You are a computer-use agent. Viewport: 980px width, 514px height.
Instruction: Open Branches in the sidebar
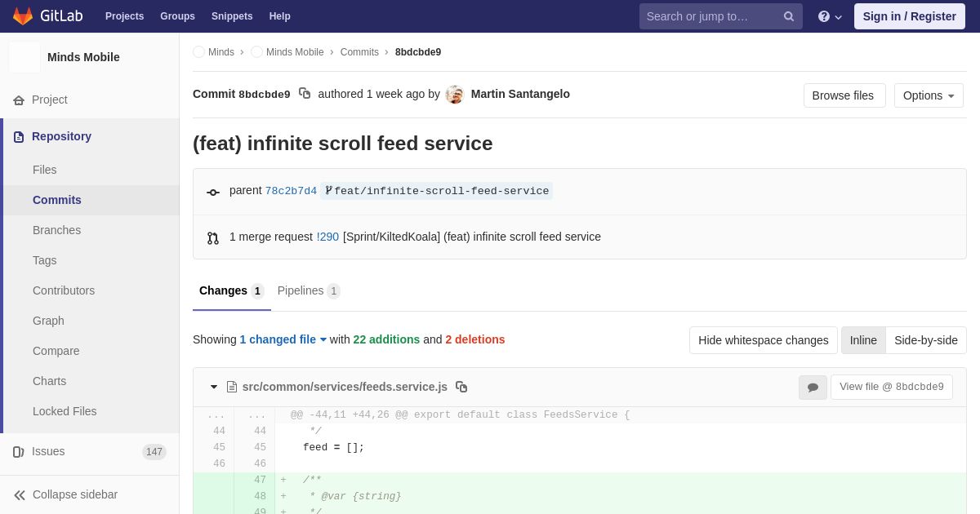91,230
